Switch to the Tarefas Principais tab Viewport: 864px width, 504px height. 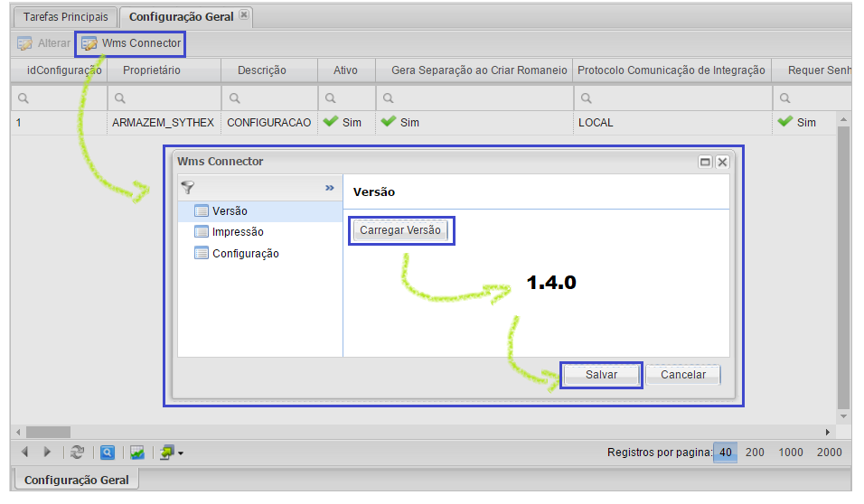pyautogui.click(x=66, y=17)
